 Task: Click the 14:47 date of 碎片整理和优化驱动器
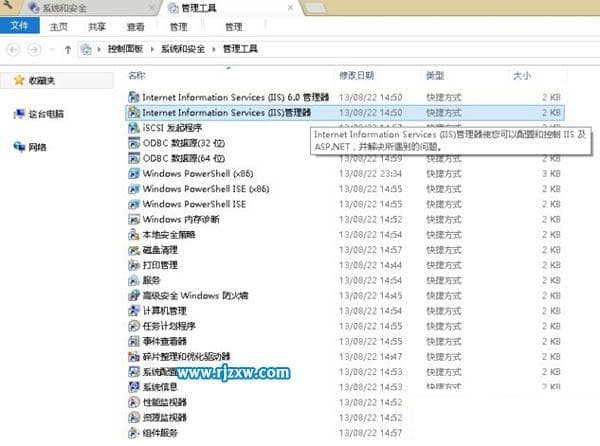(x=370, y=356)
